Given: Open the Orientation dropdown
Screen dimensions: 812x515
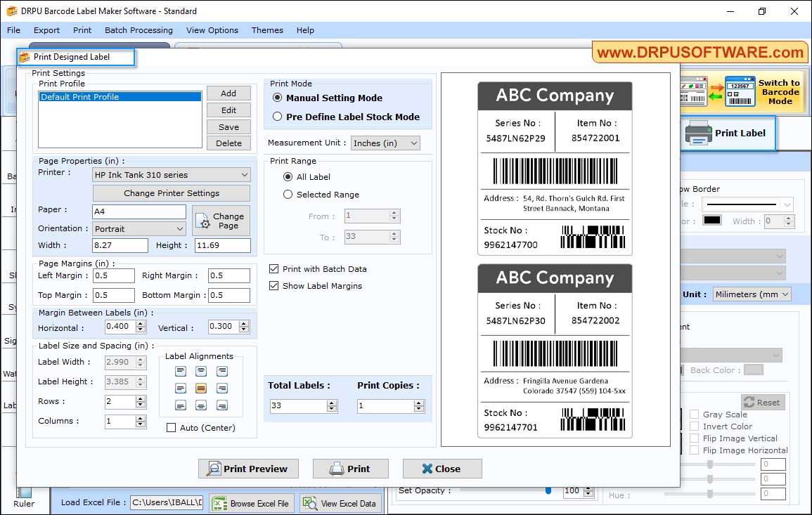Looking at the screenshot, I should pyautogui.click(x=138, y=228).
